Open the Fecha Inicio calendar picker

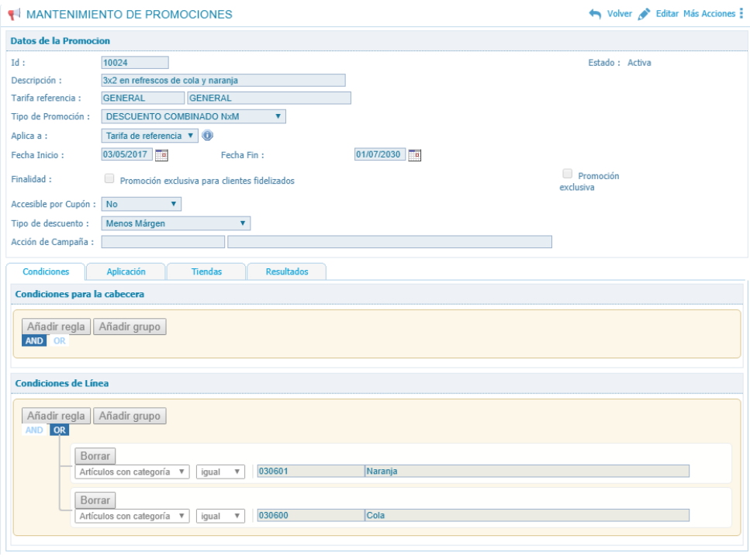(x=161, y=155)
